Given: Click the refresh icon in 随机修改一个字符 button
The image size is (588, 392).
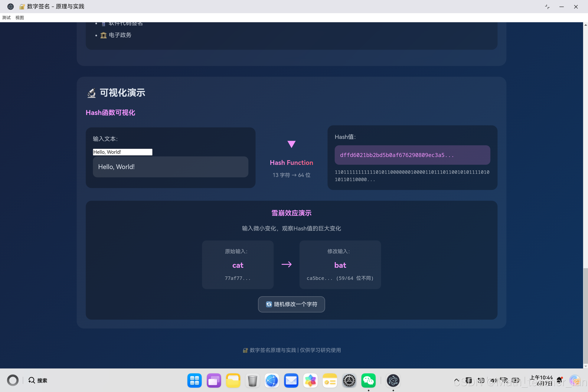Looking at the screenshot, I should pyautogui.click(x=269, y=304).
